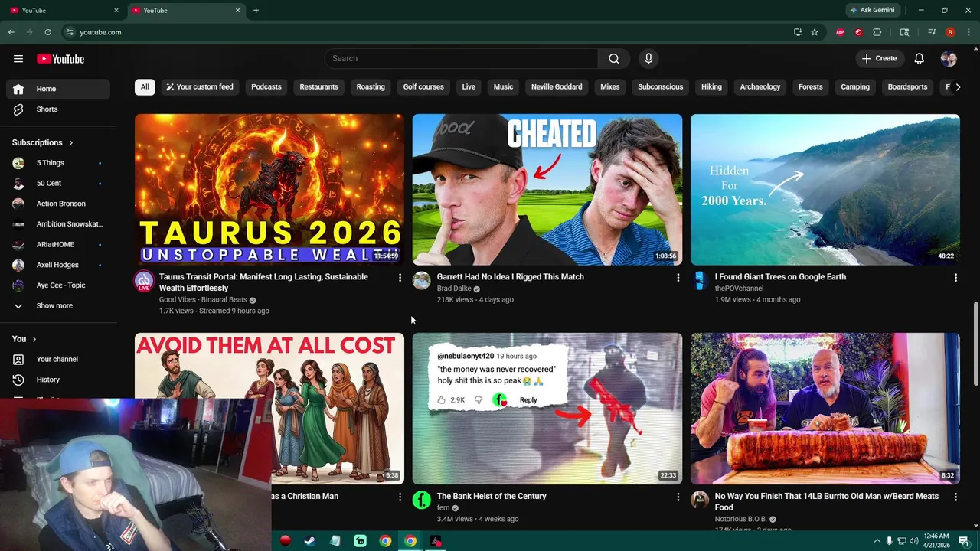Open Home in the sidebar
Viewport: 980px width, 551px height.
(58, 89)
